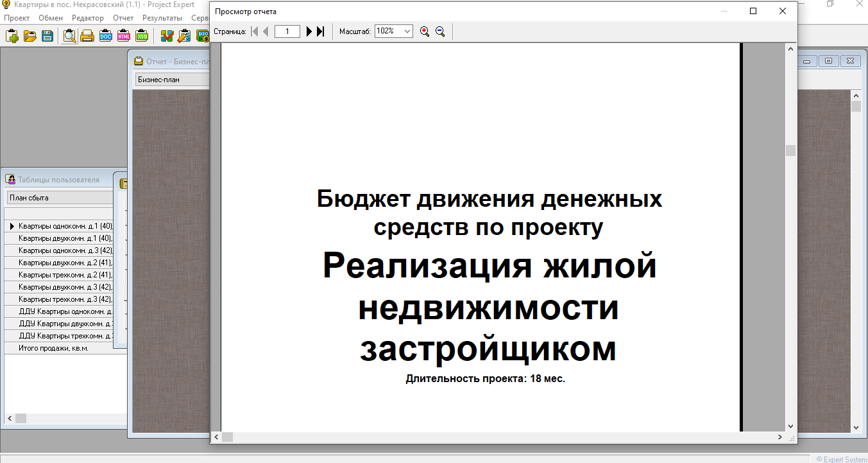Select row Квартиры трехкомн. д.3 (42)
Image resolution: width=868 pixels, height=463 pixels.
[x=65, y=299]
